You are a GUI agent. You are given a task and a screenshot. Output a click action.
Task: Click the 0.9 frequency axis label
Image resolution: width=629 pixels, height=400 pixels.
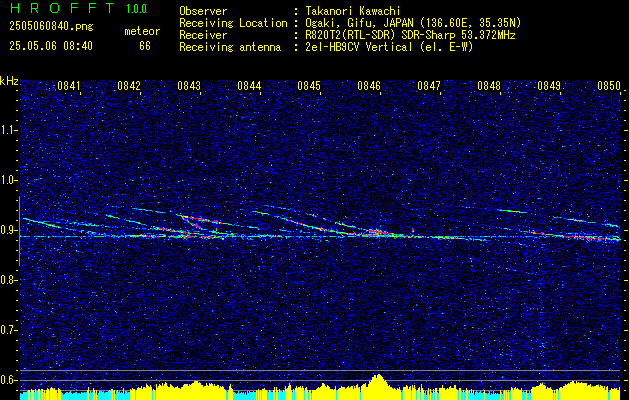tap(9, 230)
